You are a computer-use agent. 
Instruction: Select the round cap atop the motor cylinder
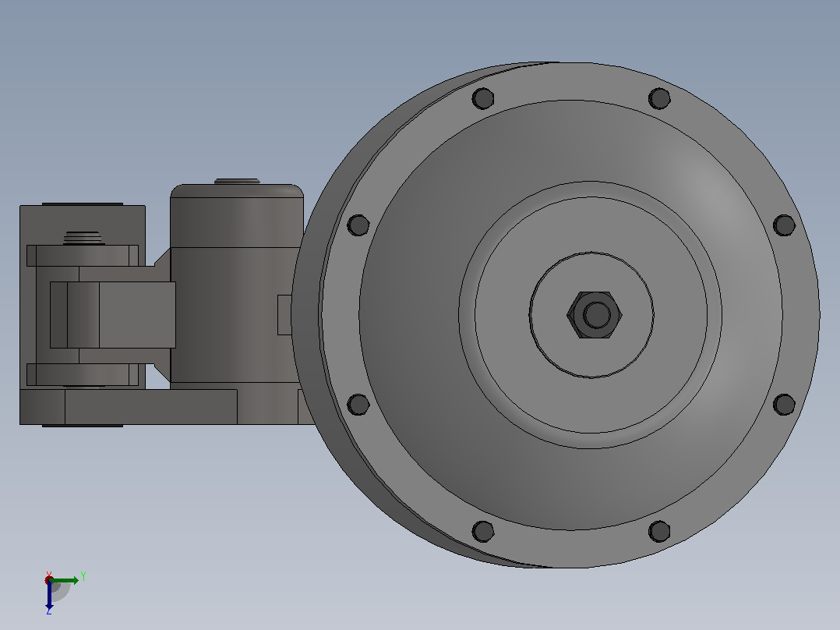[x=237, y=181]
